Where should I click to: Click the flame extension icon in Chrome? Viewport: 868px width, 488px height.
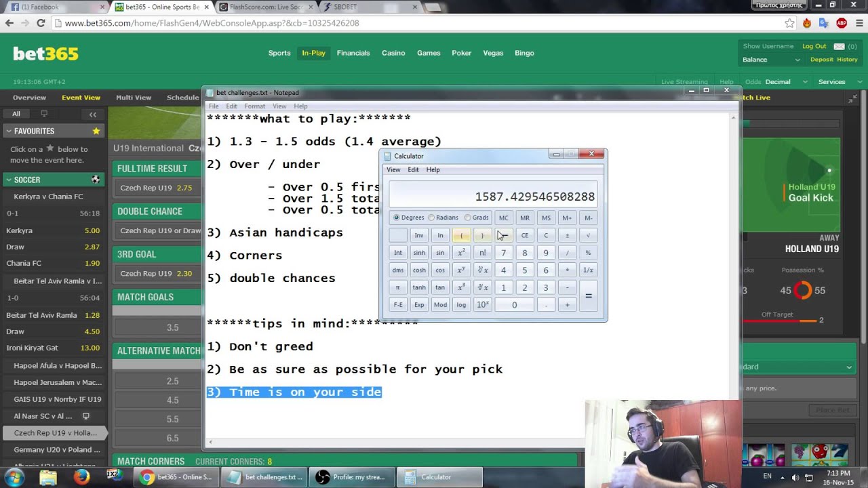tap(807, 23)
